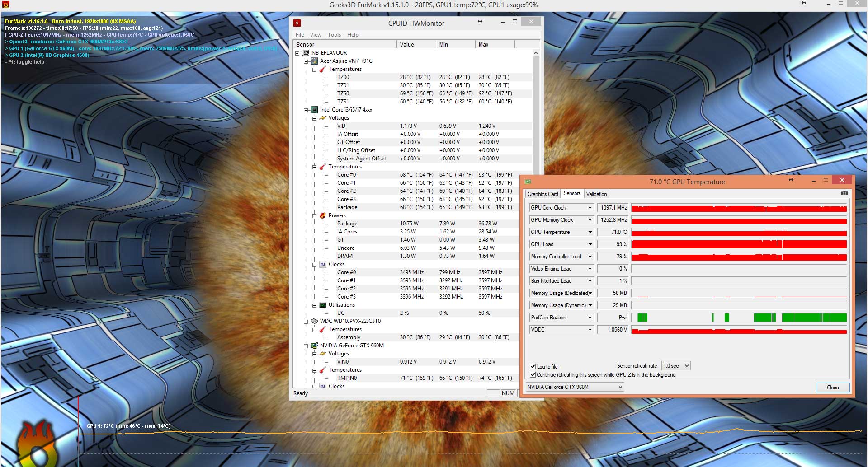Collapse the Acer Aspire VN7-791G node

pyautogui.click(x=306, y=61)
